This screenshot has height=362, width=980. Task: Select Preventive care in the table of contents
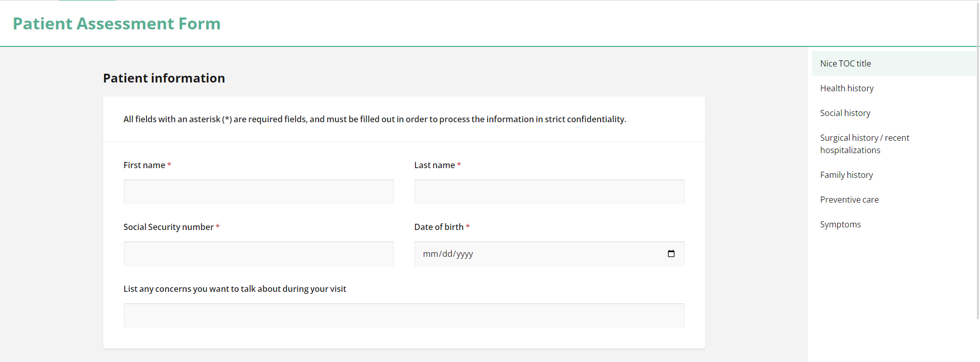[849, 199]
